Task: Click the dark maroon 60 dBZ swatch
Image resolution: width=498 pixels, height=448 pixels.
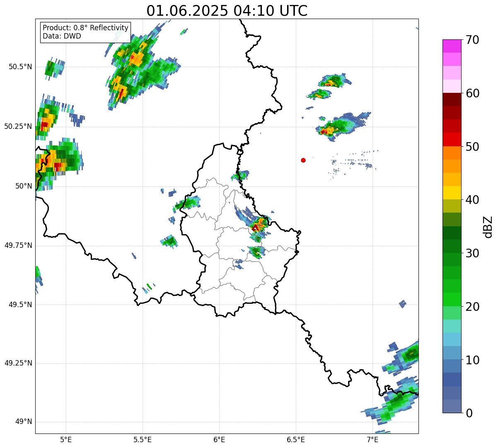Action: pyautogui.click(x=452, y=99)
